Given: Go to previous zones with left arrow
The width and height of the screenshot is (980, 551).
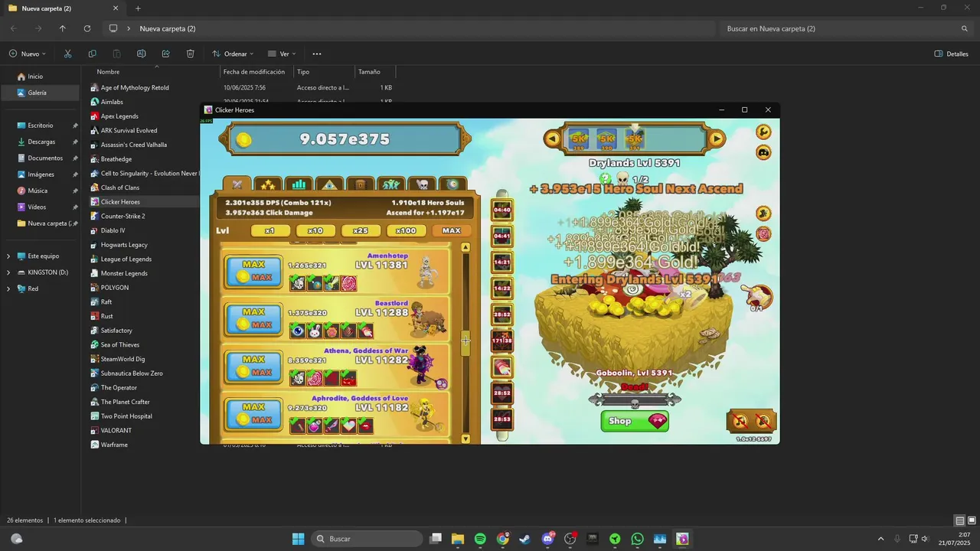Looking at the screenshot, I should click(552, 139).
